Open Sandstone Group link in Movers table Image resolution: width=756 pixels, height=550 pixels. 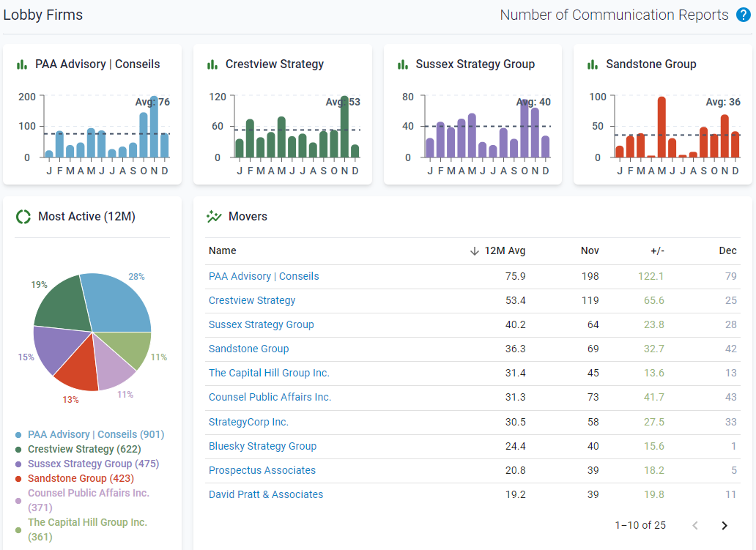tap(248, 349)
